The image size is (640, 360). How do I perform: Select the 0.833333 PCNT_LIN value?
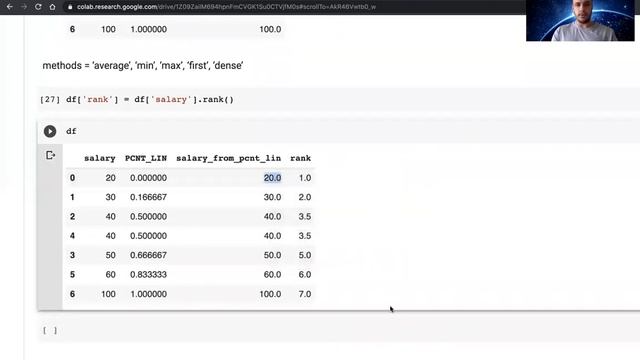click(x=148, y=275)
